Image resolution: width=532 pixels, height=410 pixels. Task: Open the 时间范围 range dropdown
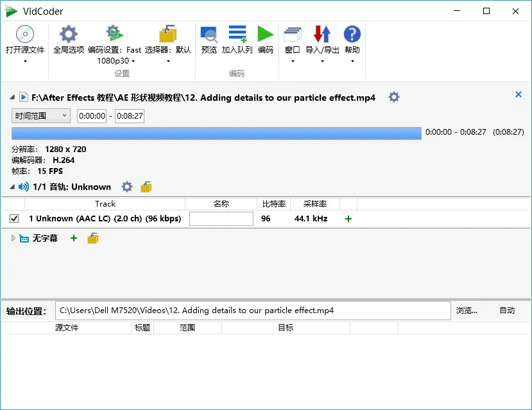[40, 115]
